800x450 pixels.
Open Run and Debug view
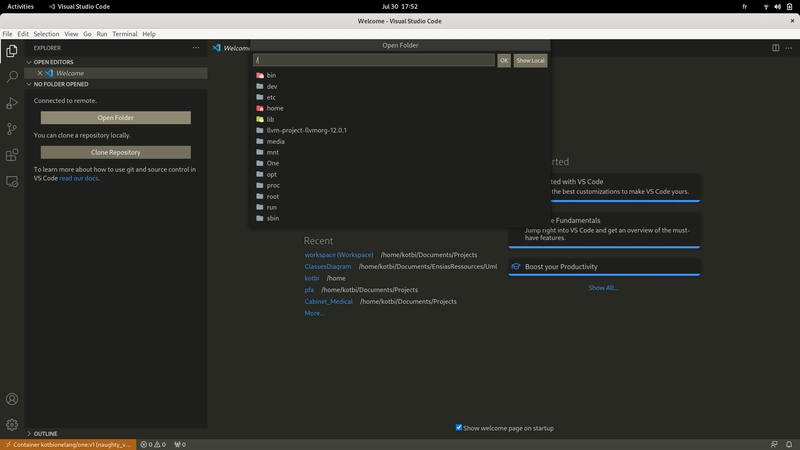click(x=12, y=103)
